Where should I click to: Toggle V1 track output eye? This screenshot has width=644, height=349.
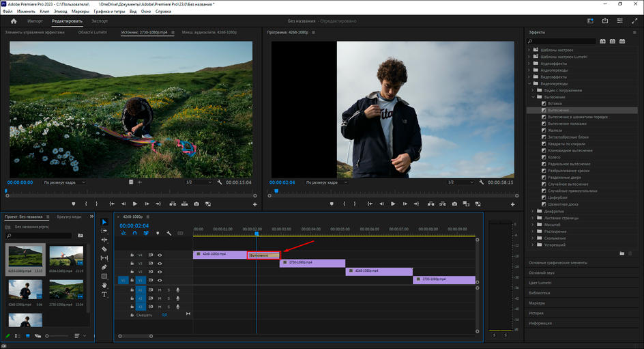click(x=160, y=280)
